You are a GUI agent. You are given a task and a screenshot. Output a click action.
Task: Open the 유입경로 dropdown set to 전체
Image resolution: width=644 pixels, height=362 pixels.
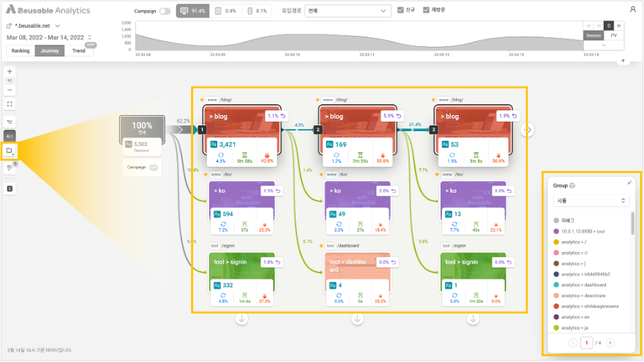pos(348,11)
